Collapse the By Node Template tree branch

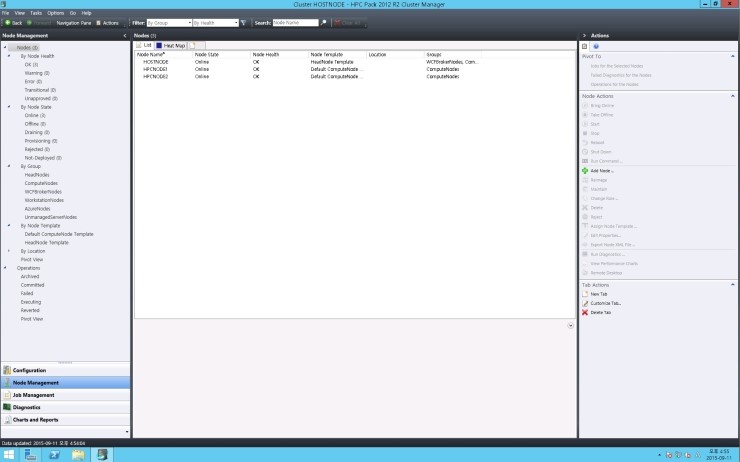point(9,226)
